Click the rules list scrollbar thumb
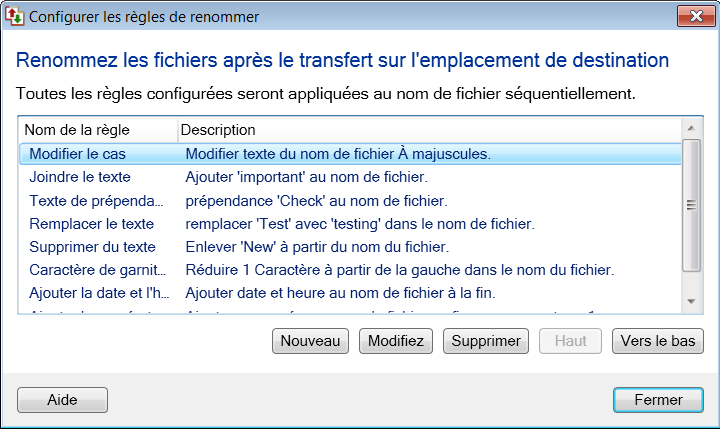The height and width of the screenshot is (429, 720). point(690,205)
